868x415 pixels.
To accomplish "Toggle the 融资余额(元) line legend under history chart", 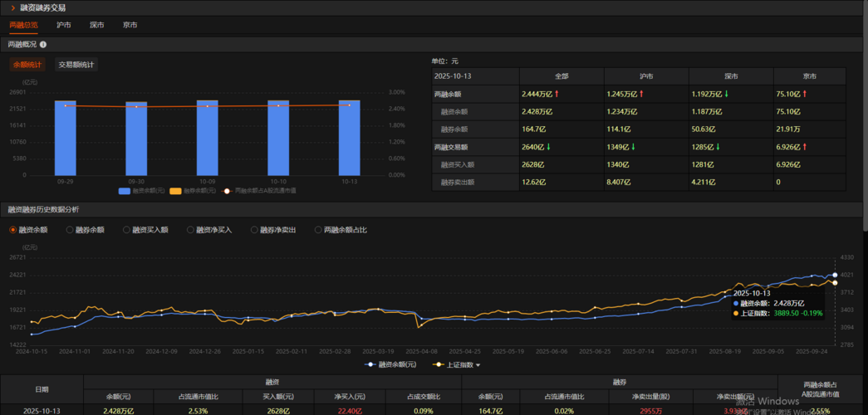I will [x=370, y=364].
